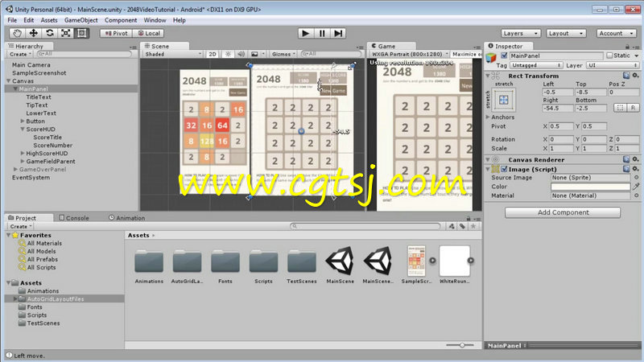Collapse the ScoreHUD tree item
644x362 pixels.
23,129
